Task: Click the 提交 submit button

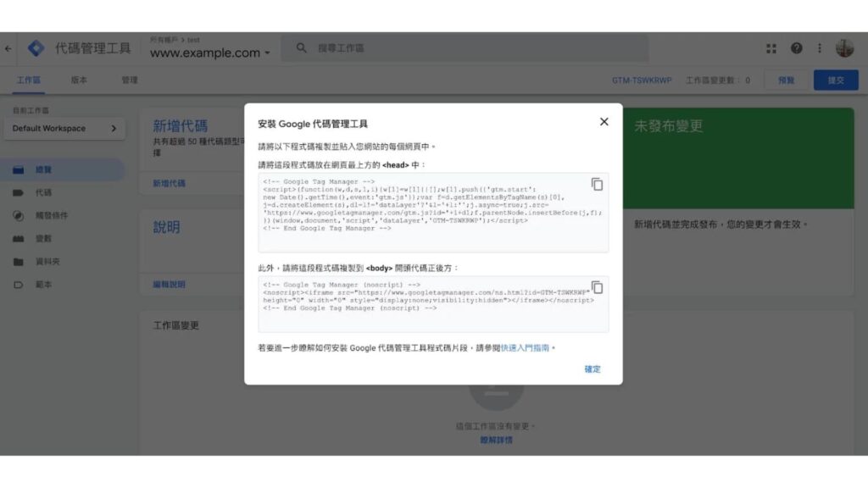Action: [x=836, y=80]
